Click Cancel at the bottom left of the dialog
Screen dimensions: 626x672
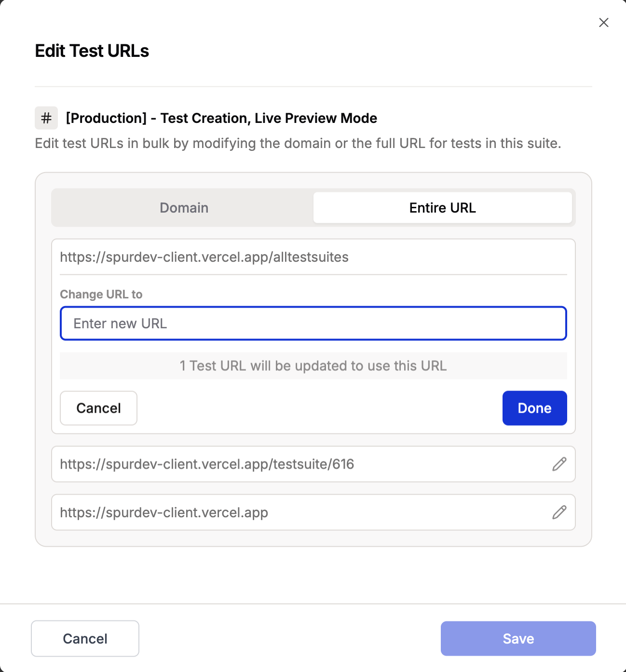[x=85, y=638]
